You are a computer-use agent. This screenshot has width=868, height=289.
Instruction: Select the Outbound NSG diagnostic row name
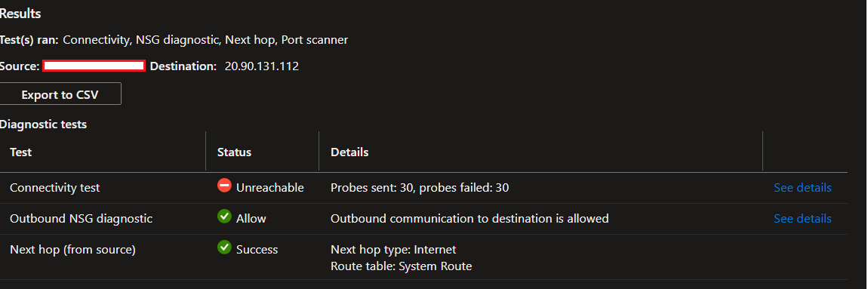[x=81, y=219]
